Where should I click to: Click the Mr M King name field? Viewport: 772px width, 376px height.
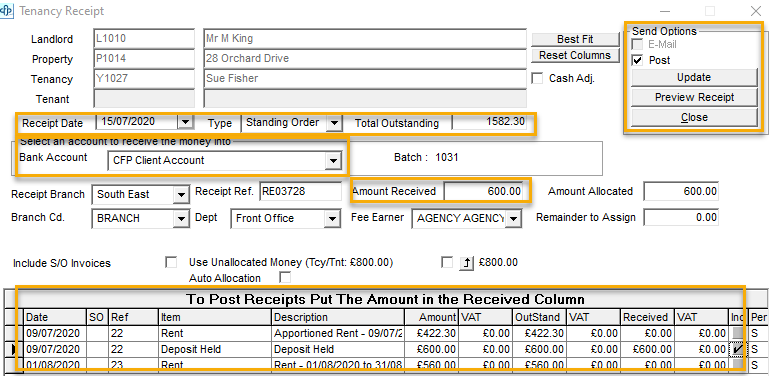(365, 38)
